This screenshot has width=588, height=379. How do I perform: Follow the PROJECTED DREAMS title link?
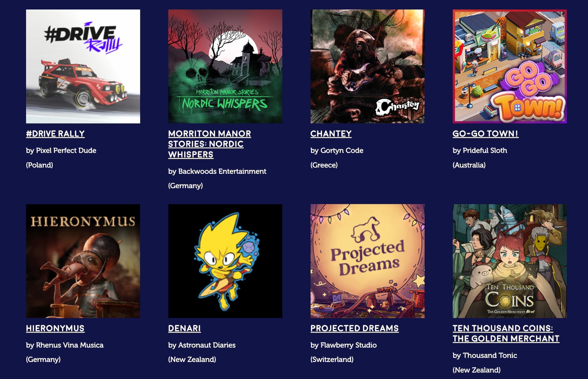tap(354, 328)
